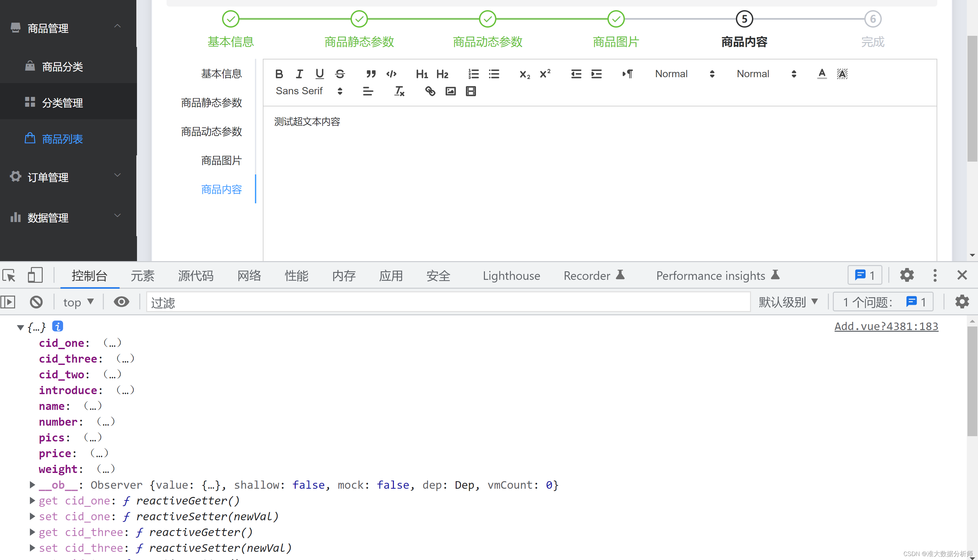Click the Underline formatting icon
Image resolution: width=978 pixels, height=560 pixels.
[x=319, y=73]
